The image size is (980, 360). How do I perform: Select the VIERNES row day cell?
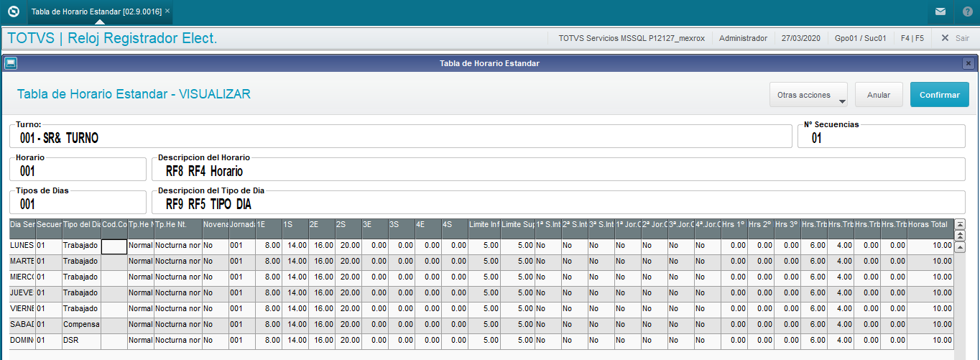(22, 308)
